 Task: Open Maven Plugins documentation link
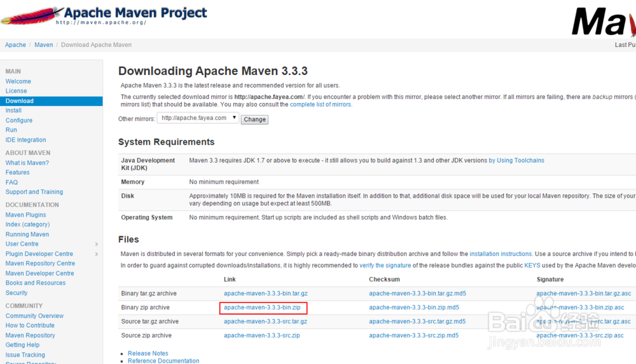click(x=25, y=215)
